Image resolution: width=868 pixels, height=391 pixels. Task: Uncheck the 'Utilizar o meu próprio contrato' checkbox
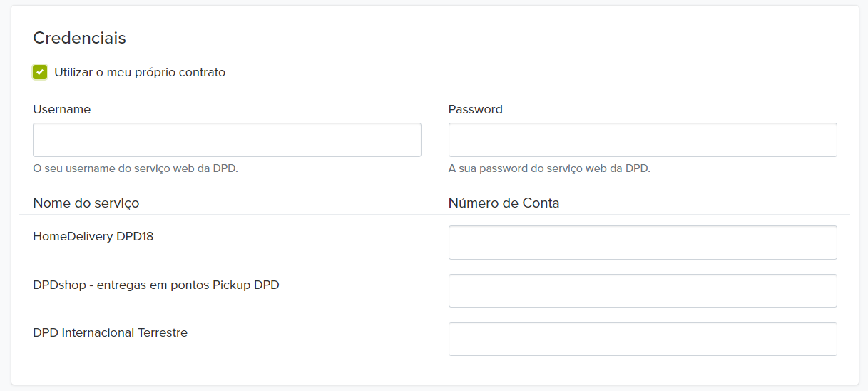click(x=40, y=72)
